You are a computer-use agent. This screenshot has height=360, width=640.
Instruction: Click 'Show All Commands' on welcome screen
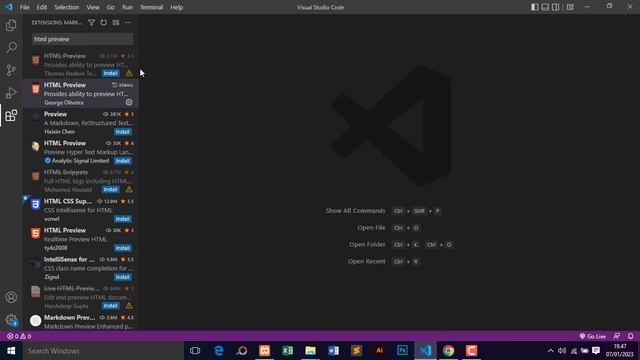coord(355,211)
